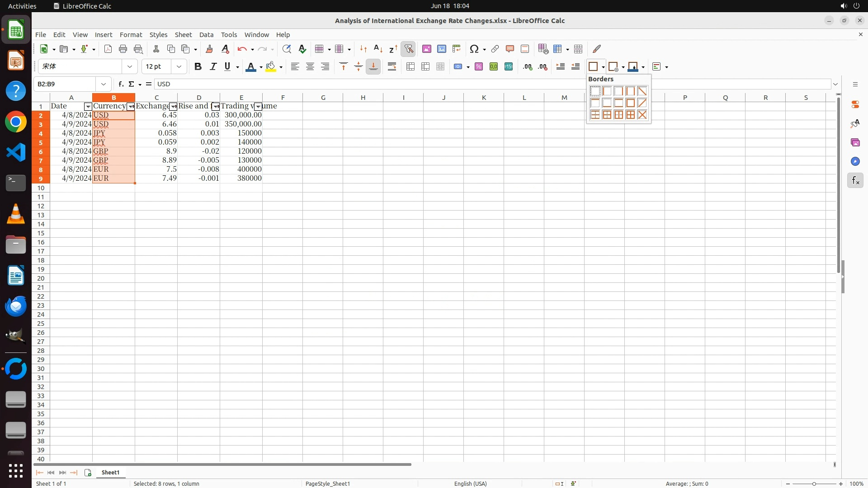
Task: Open Functions panel in sidebar
Action: (855, 181)
